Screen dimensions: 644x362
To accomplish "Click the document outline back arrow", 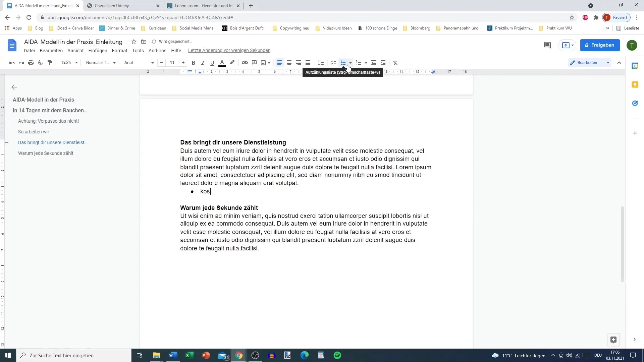I will 14,87.
